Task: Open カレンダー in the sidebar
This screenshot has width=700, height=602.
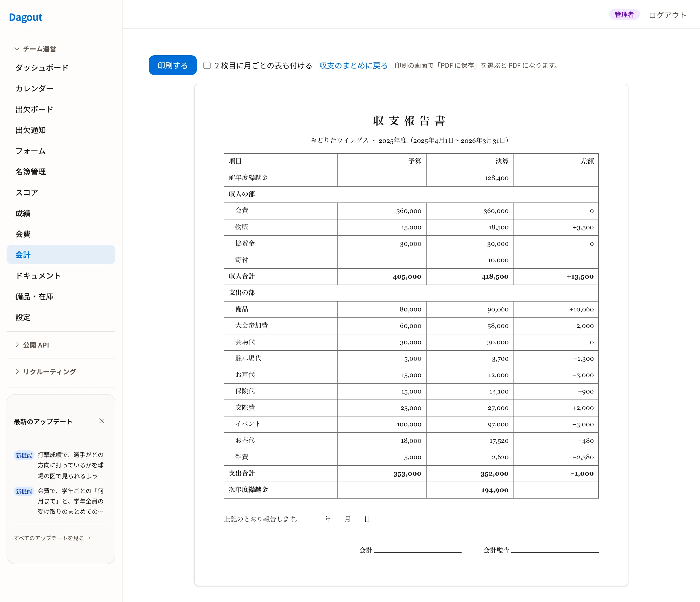Action: point(61,88)
